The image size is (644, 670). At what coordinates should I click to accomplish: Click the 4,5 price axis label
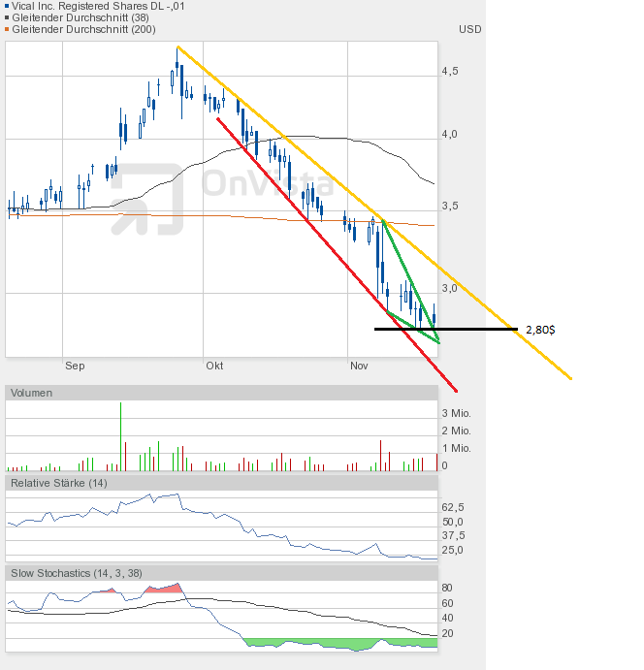tap(450, 71)
